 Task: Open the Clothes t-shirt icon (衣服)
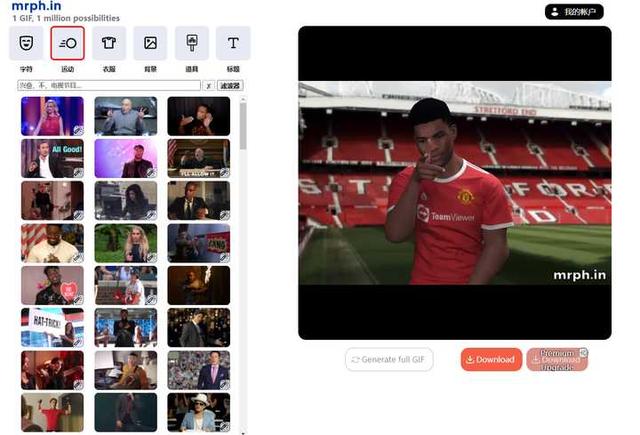point(109,43)
